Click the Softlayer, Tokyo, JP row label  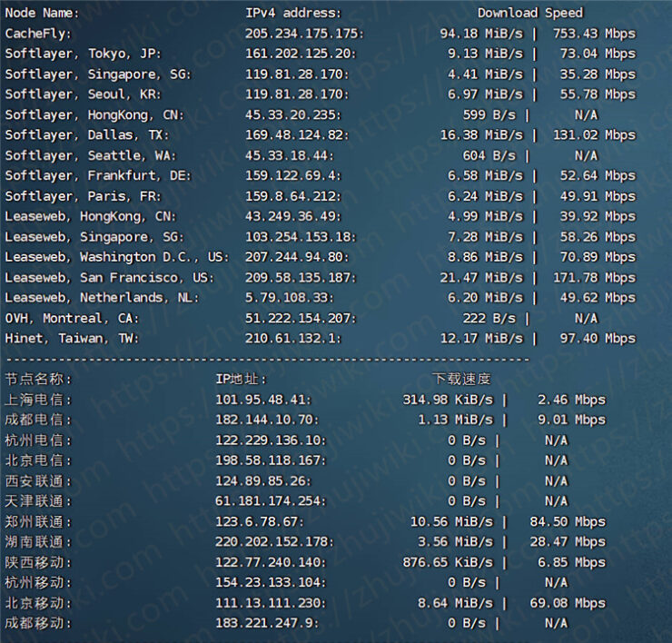pos(83,54)
